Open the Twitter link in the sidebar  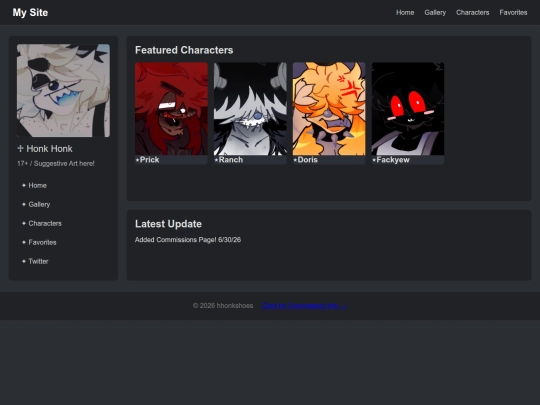[x=38, y=261]
